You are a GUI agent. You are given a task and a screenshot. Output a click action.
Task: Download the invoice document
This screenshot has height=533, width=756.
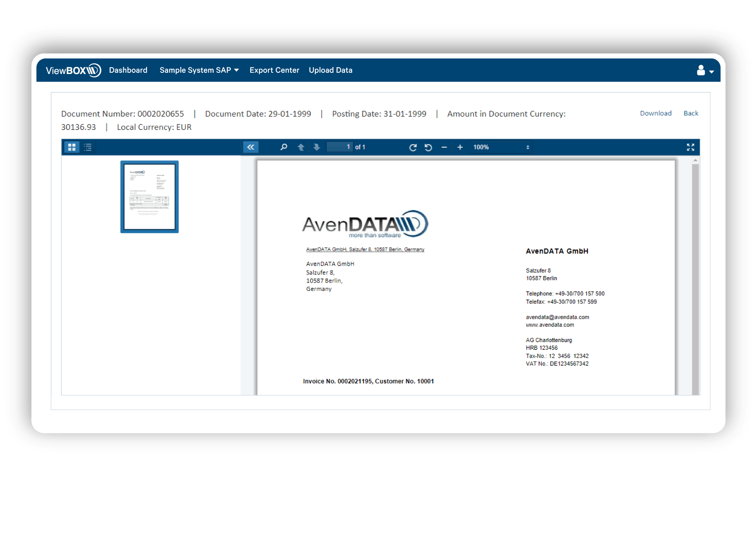click(656, 113)
